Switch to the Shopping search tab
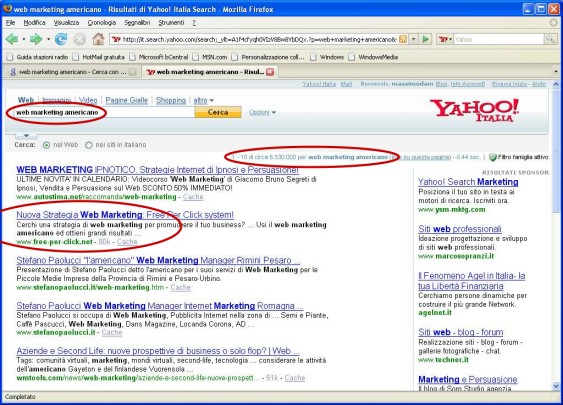 click(x=171, y=100)
